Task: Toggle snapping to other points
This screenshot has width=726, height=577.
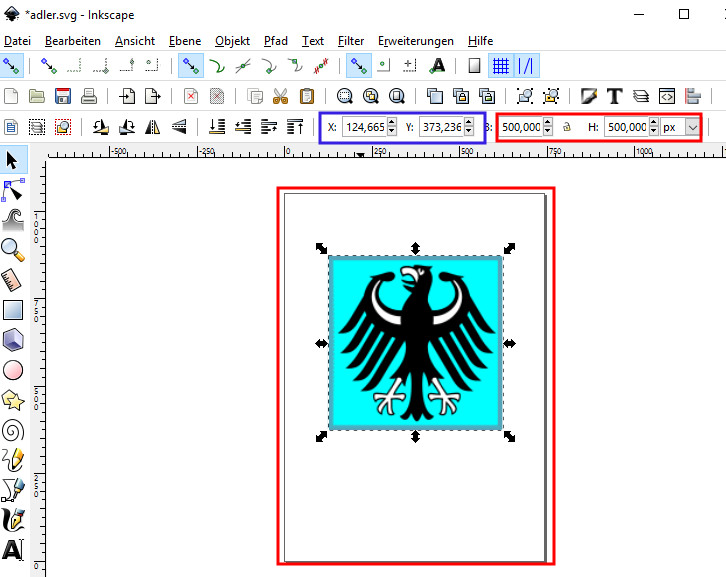Action: [358, 66]
